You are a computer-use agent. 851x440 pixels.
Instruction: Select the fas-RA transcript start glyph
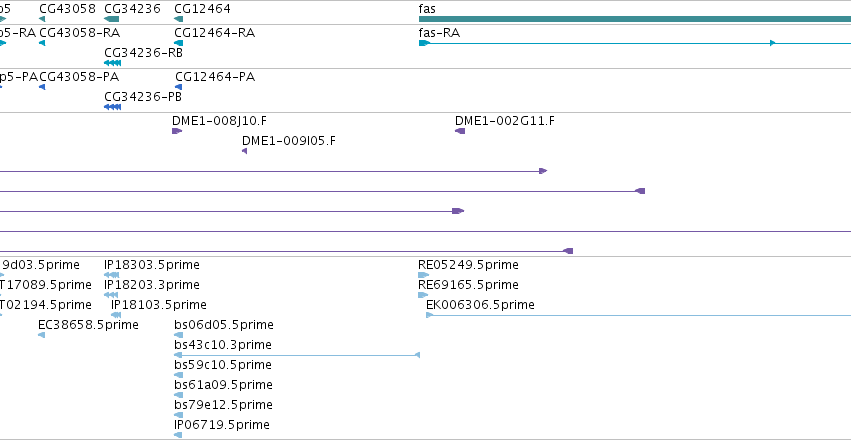(424, 43)
